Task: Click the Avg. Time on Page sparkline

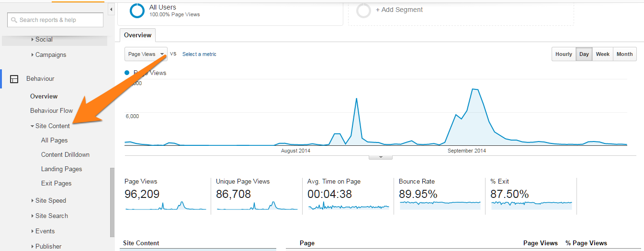Action: pyautogui.click(x=349, y=206)
